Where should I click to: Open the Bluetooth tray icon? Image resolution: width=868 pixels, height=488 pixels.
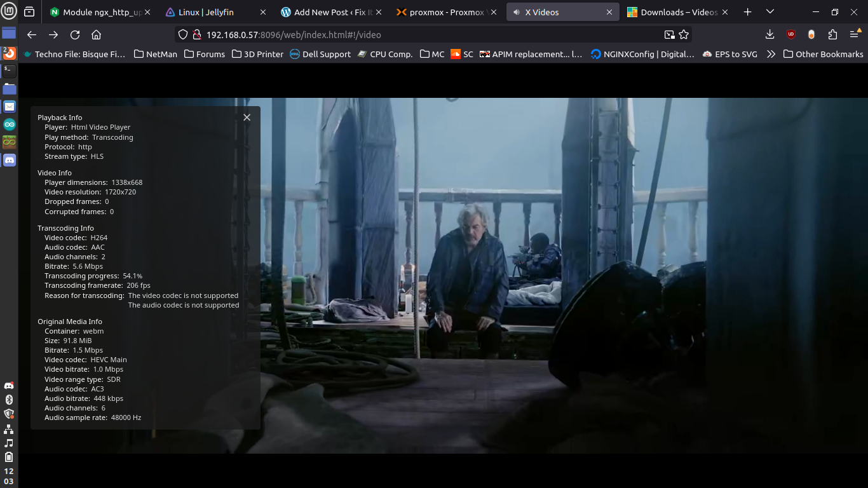9,400
